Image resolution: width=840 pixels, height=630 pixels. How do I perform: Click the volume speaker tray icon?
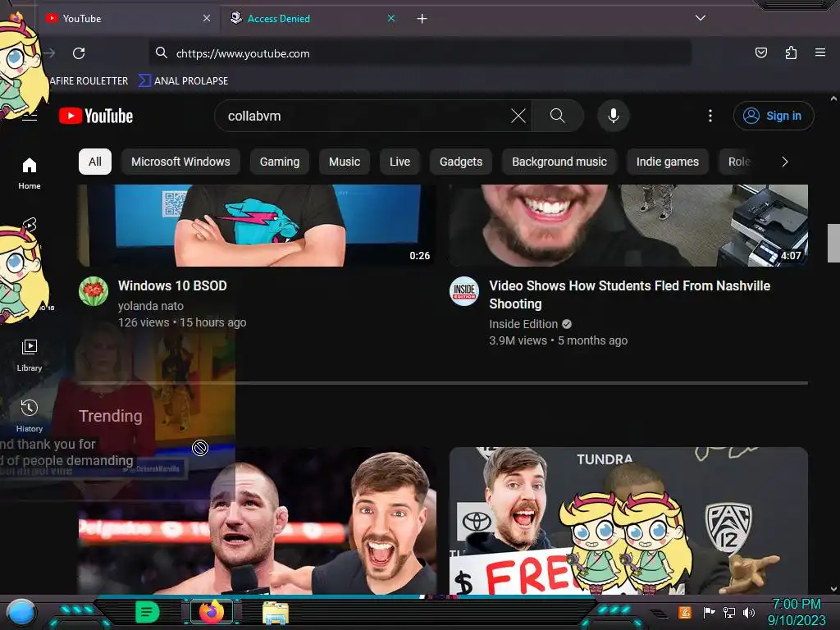(x=749, y=612)
